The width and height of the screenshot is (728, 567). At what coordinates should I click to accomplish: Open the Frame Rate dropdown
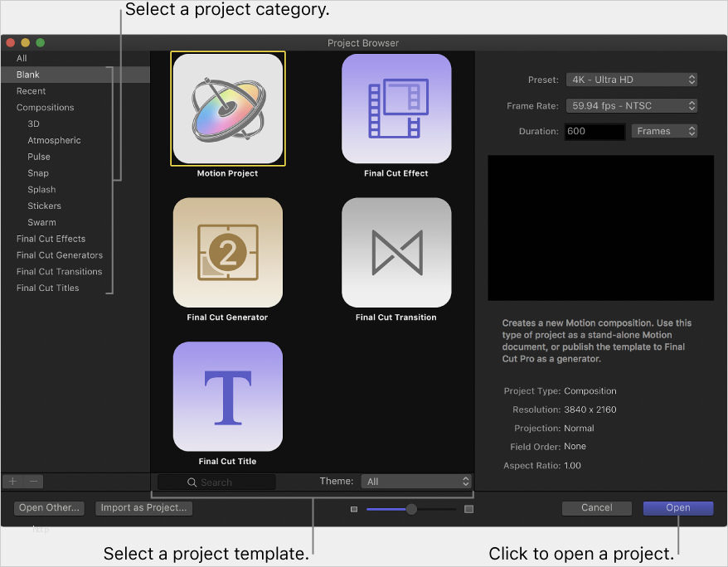632,105
